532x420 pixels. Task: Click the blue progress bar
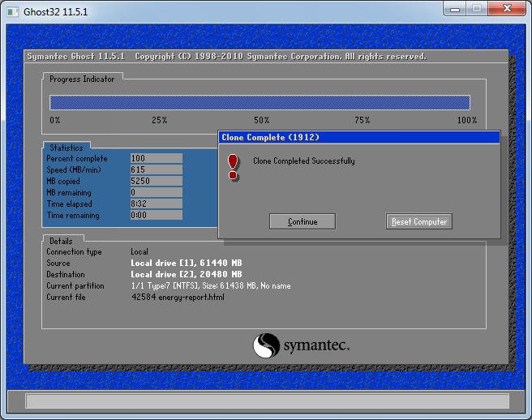[x=260, y=102]
